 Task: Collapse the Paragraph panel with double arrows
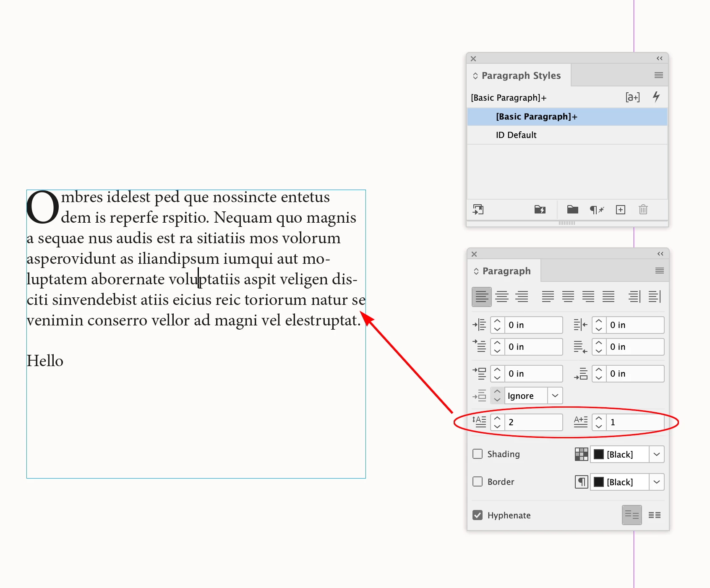[660, 254]
